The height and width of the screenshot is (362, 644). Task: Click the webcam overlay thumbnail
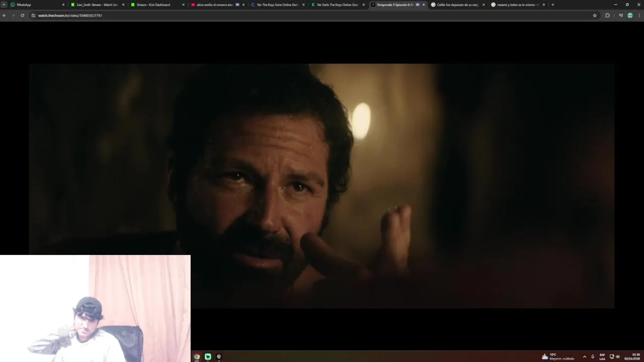pos(95,308)
